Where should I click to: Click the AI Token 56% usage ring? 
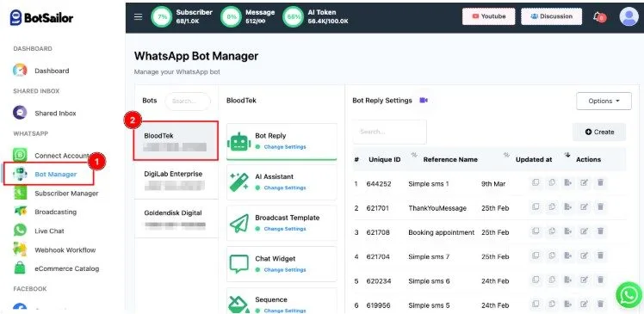click(294, 17)
